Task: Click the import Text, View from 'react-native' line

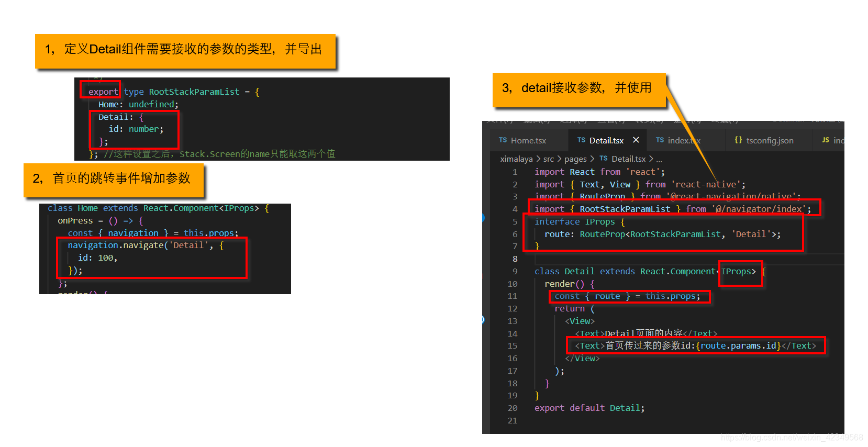Action: 640,184
